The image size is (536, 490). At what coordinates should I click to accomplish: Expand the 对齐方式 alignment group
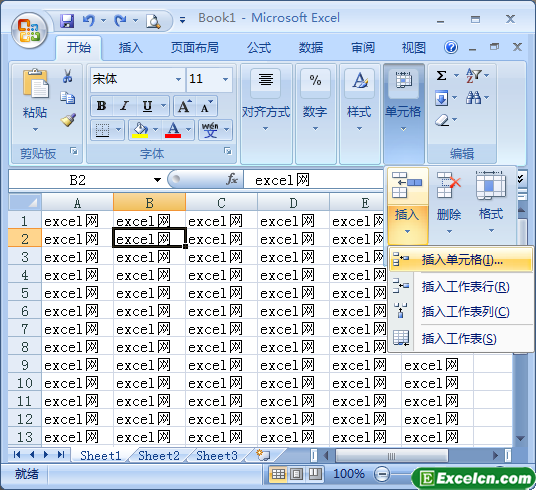[266, 113]
